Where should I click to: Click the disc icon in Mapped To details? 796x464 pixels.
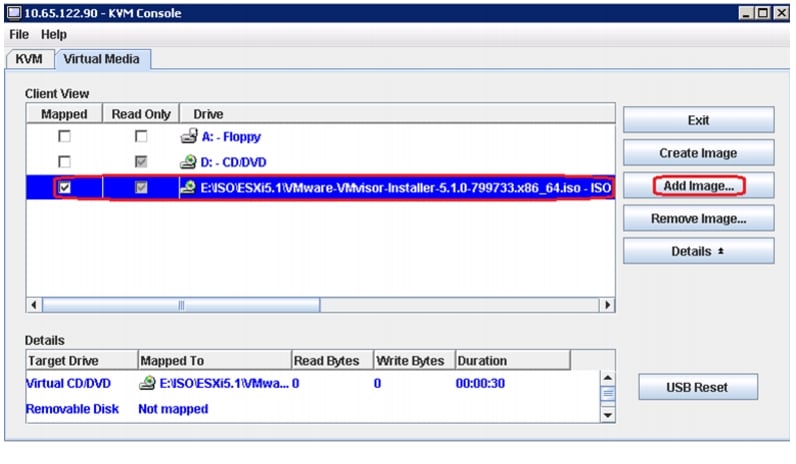coord(147,383)
